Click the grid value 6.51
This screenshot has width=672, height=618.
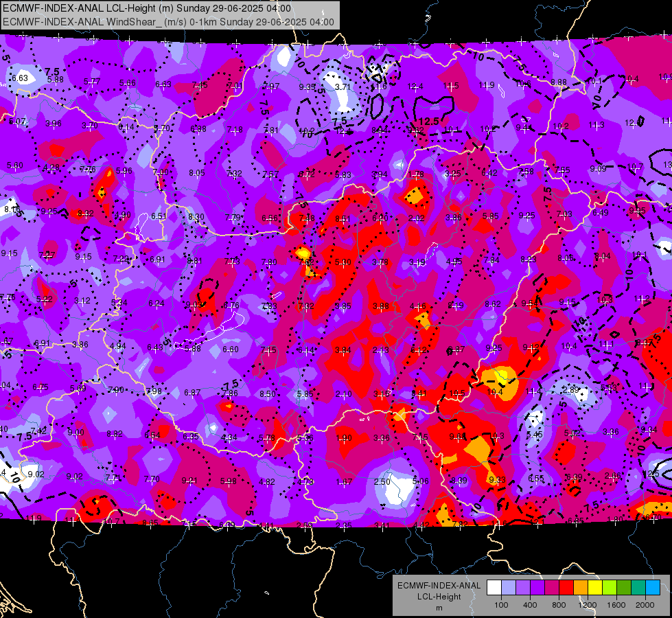pyautogui.click(x=159, y=216)
